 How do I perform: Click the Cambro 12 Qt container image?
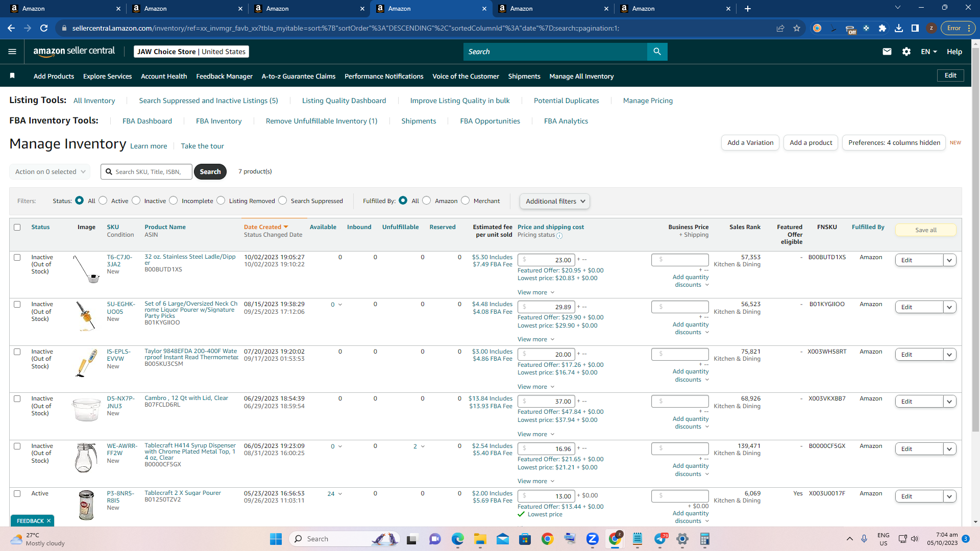click(86, 410)
